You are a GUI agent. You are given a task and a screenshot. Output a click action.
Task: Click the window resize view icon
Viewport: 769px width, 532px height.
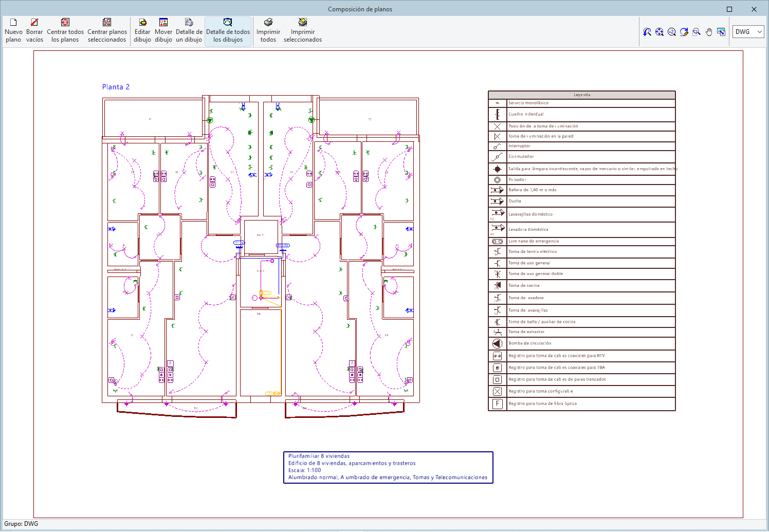point(721,32)
